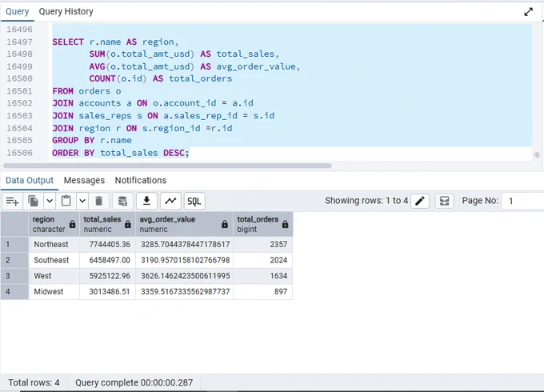Screen dimensions: 544x392
Task: Save data changes with database icon
Action: point(123,201)
